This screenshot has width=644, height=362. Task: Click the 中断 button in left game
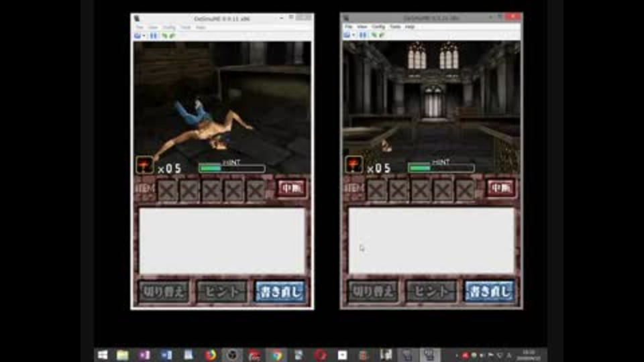click(291, 188)
